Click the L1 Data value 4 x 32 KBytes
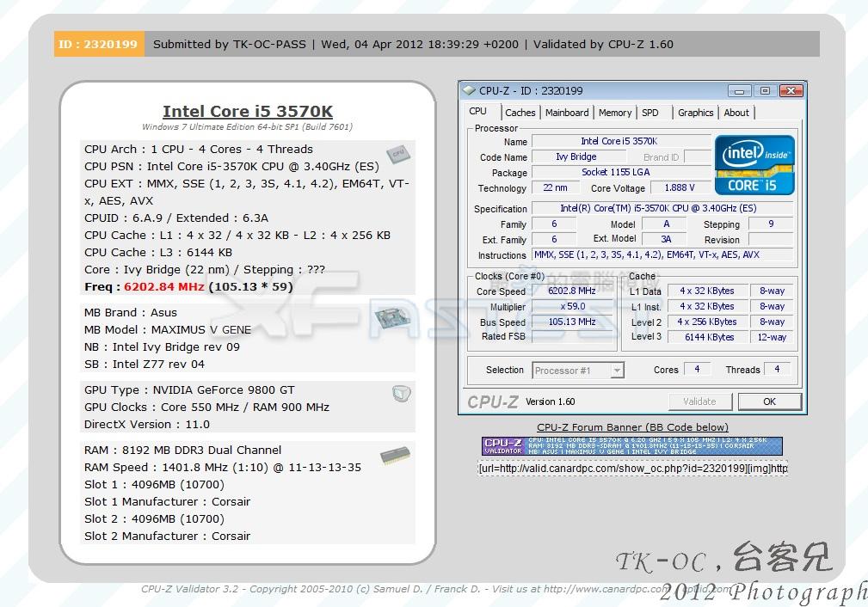868x607 pixels. pos(707,291)
